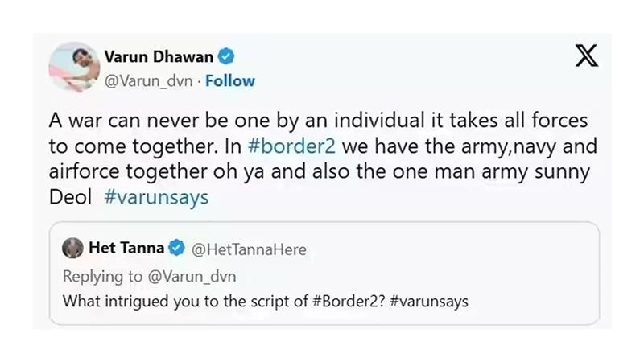Click the tweet line starting "A war can never"
The width and height of the screenshot is (644, 362).
[x=318, y=121]
